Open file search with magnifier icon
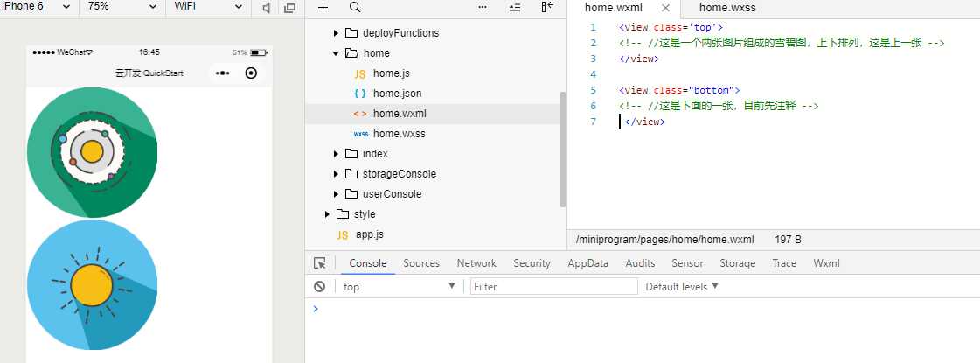980x363 pixels. [355, 7]
